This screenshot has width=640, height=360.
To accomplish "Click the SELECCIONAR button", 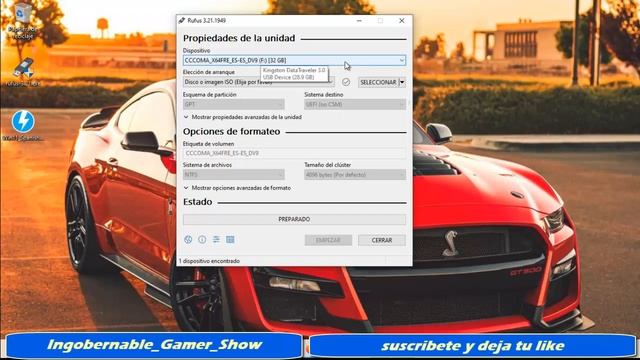I will click(x=378, y=82).
